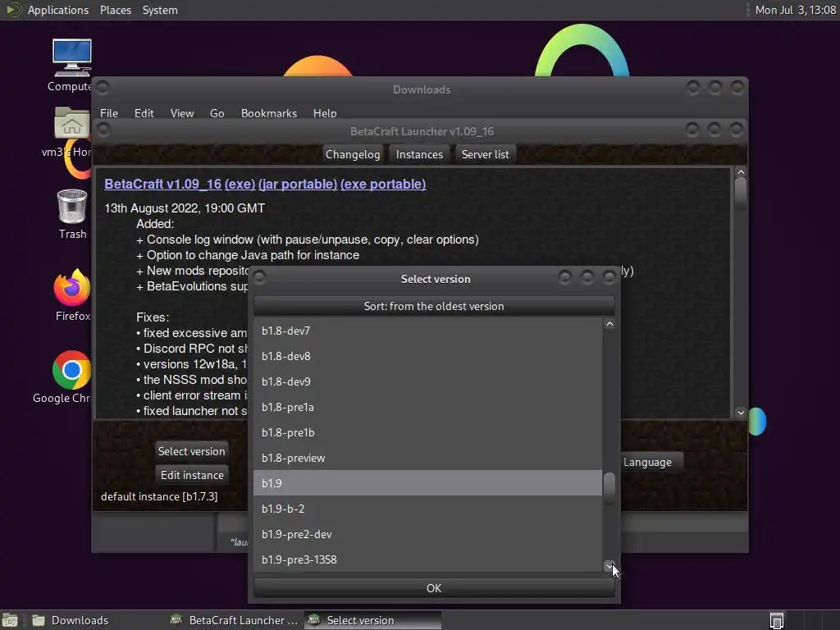This screenshot has height=630, width=840.
Task: Open the Places menu
Action: coord(115,10)
